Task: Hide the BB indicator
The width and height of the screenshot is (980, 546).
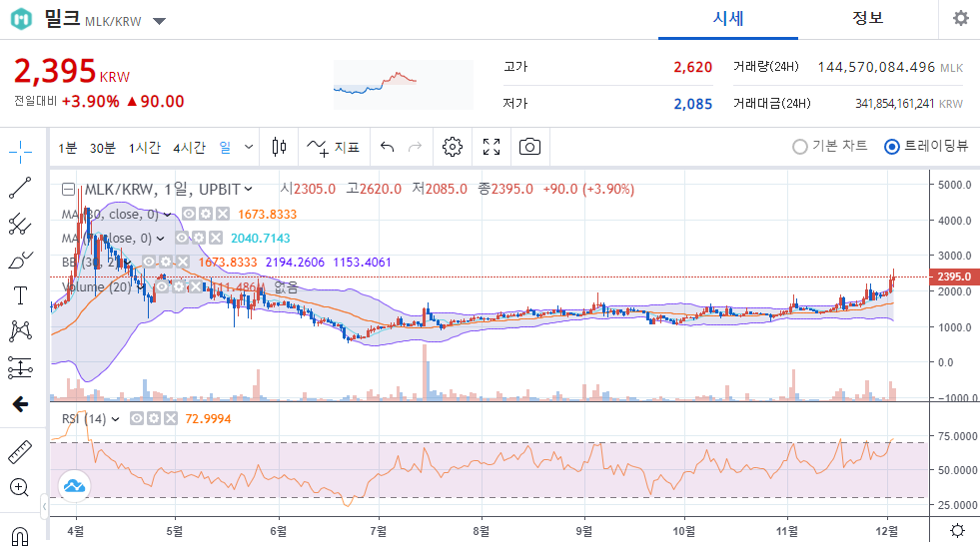Action: [149, 262]
